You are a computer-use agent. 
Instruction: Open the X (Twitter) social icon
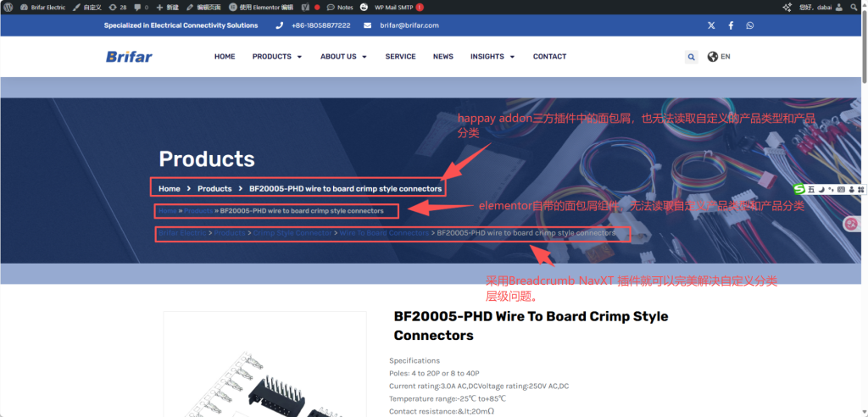click(x=711, y=25)
